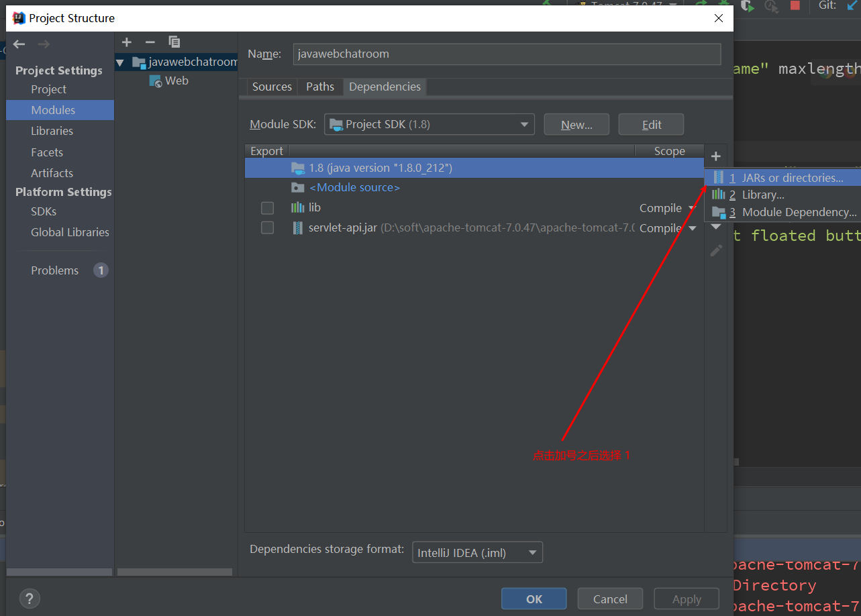This screenshot has width=861, height=616.
Task: Click the New... SDK button
Action: 576,124
